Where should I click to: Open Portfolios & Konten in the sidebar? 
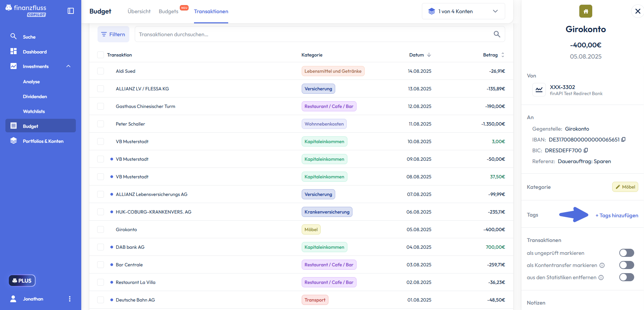pos(43,141)
